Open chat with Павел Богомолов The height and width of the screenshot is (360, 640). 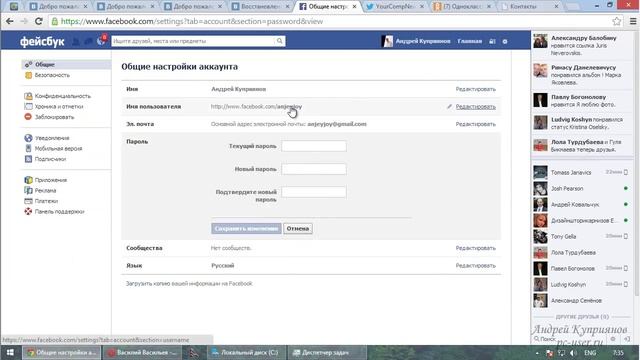pos(582,269)
